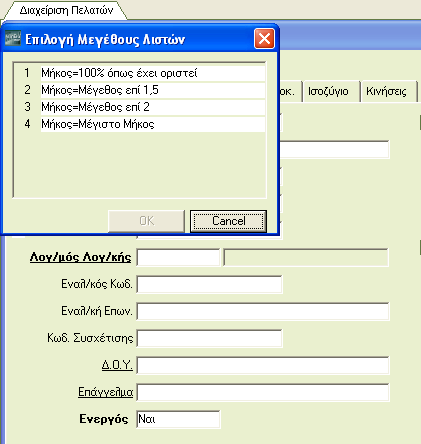The image size is (421, 444).
Task: Click the Κωδ. Συσχέτισης input field
Action: (x=209, y=339)
